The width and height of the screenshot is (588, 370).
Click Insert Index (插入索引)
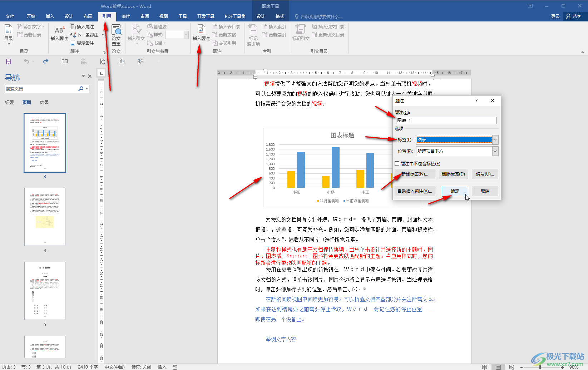[x=274, y=26]
